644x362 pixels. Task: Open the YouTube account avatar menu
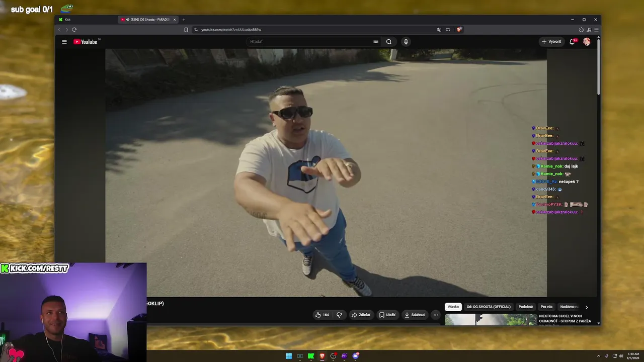click(587, 42)
